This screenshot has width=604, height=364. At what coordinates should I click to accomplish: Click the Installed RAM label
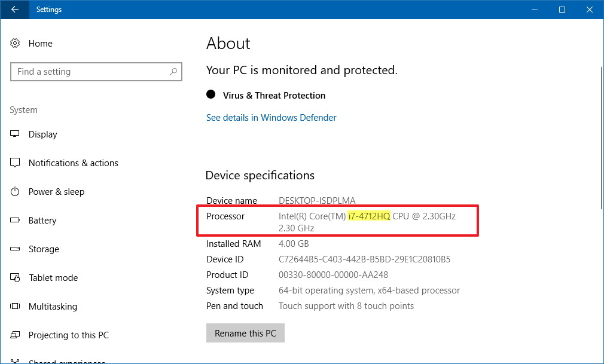pos(233,244)
